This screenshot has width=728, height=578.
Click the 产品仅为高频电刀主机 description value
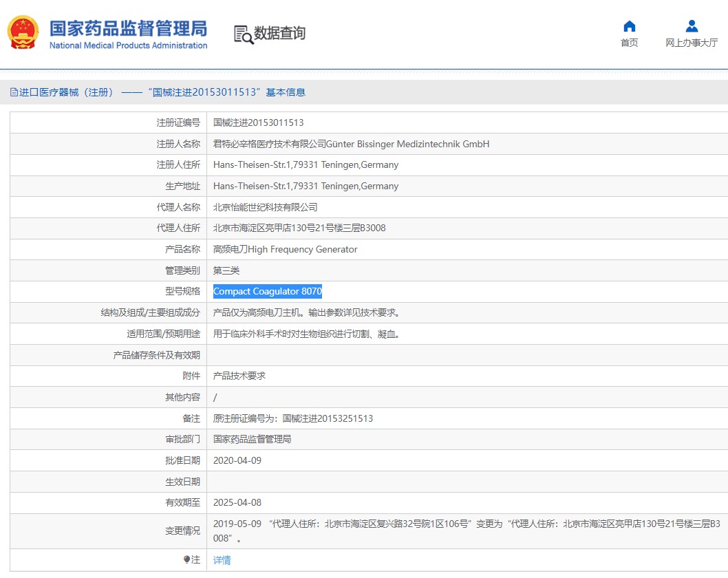pyautogui.click(x=306, y=312)
